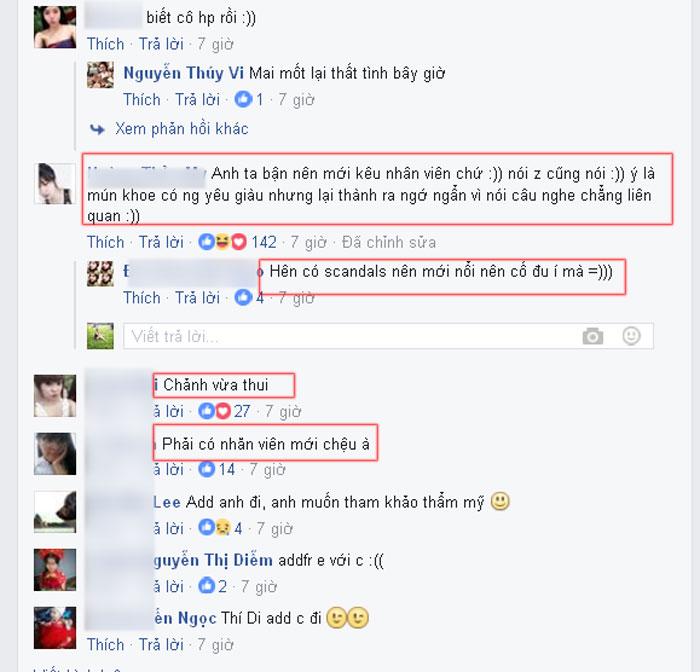Click 'Trả lời' under Nguyễn Thúy Vi's reply
This screenshot has width=700, height=672.
tap(197, 100)
